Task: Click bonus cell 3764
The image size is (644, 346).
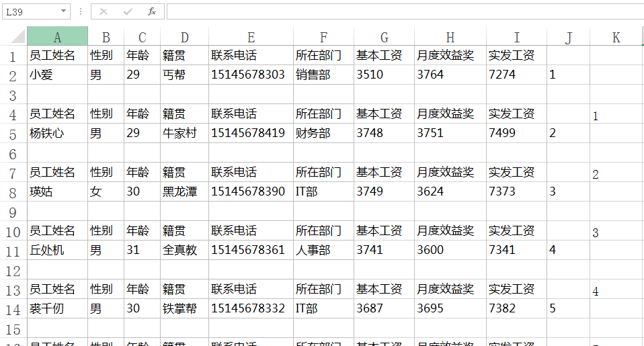Action: pyautogui.click(x=450, y=75)
